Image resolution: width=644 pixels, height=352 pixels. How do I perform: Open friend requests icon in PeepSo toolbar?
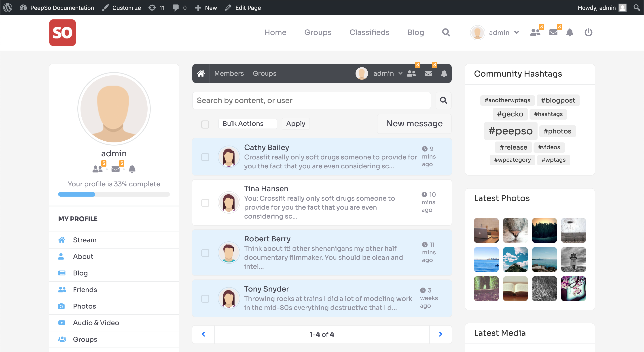point(411,73)
